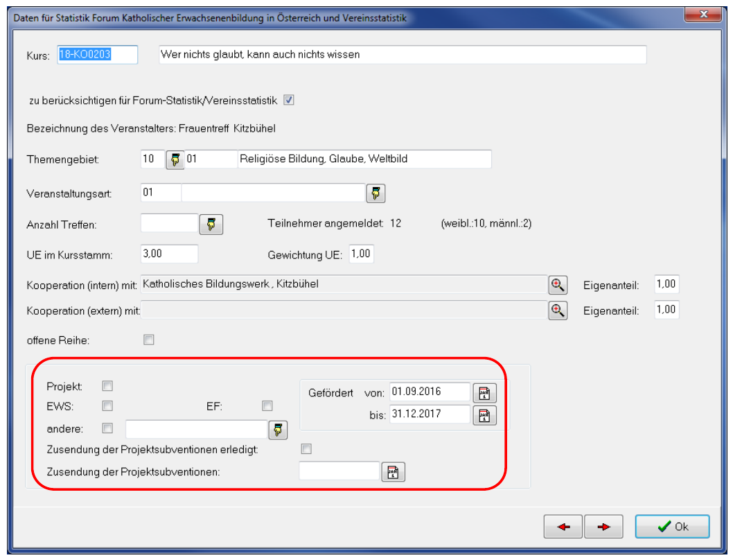Tick the EF checkbox

click(x=267, y=405)
